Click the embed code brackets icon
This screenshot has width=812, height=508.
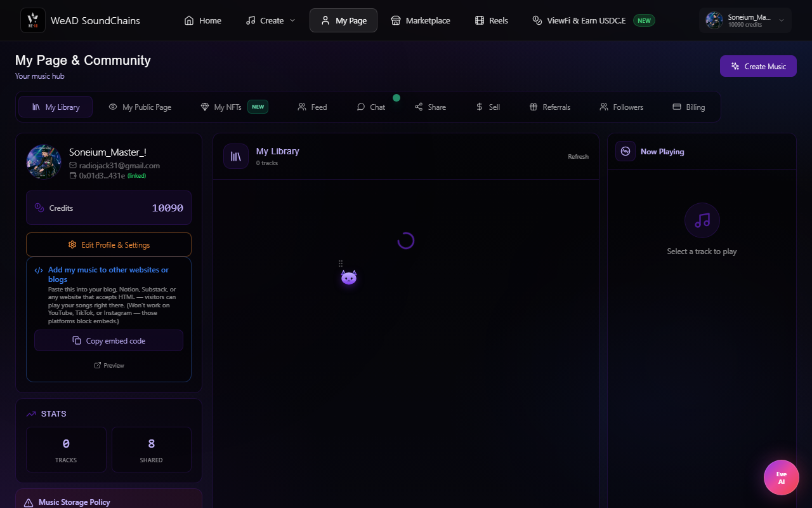(39, 270)
